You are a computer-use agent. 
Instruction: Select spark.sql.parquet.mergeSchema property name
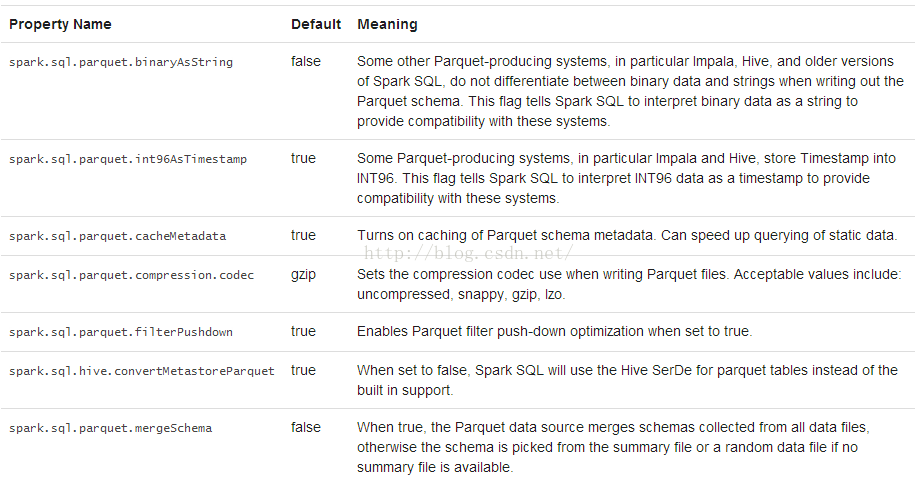click(110, 428)
